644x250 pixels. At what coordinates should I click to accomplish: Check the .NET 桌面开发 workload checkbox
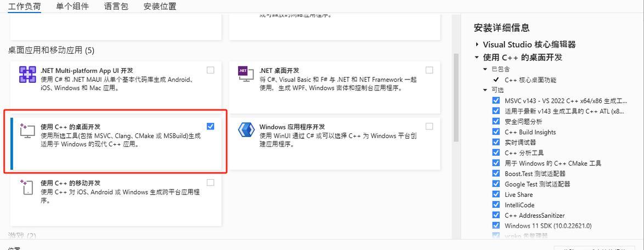(x=429, y=70)
